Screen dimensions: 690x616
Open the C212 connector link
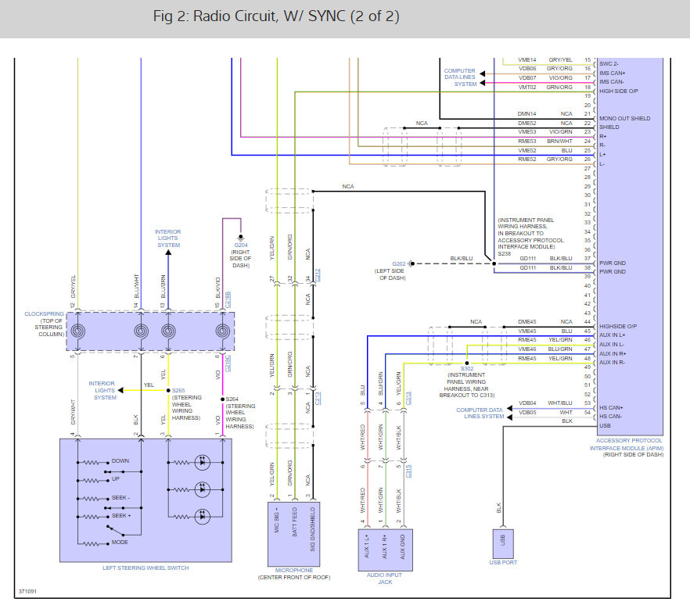pyautogui.click(x=318, y=275)
